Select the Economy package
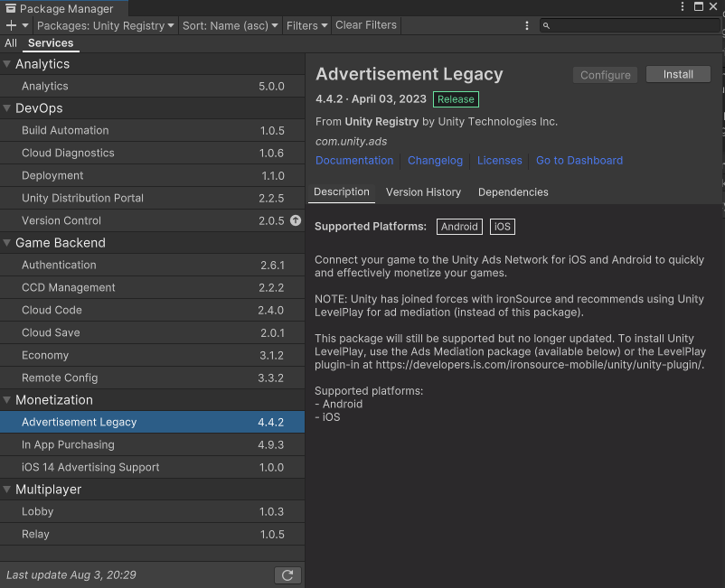 153,356
